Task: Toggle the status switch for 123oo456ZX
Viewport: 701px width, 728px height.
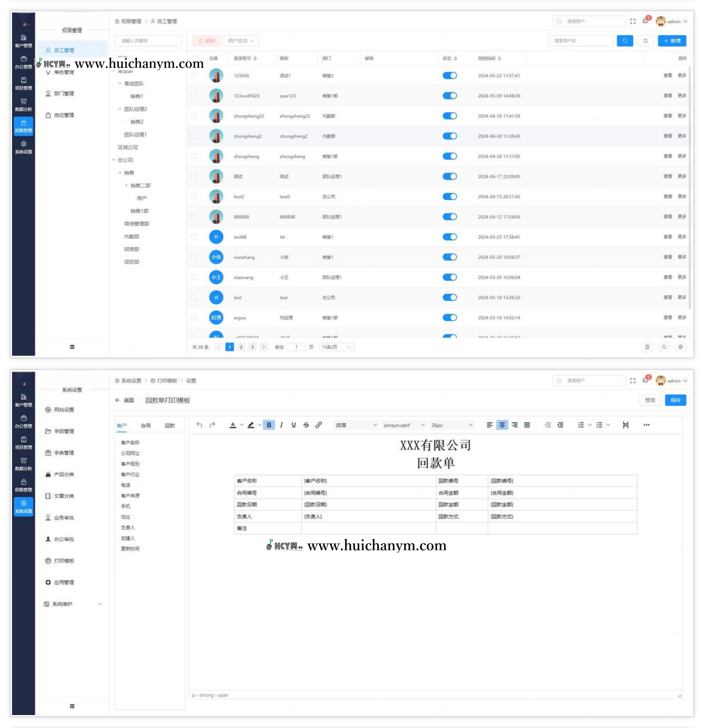Action: [x=450, y=96]
